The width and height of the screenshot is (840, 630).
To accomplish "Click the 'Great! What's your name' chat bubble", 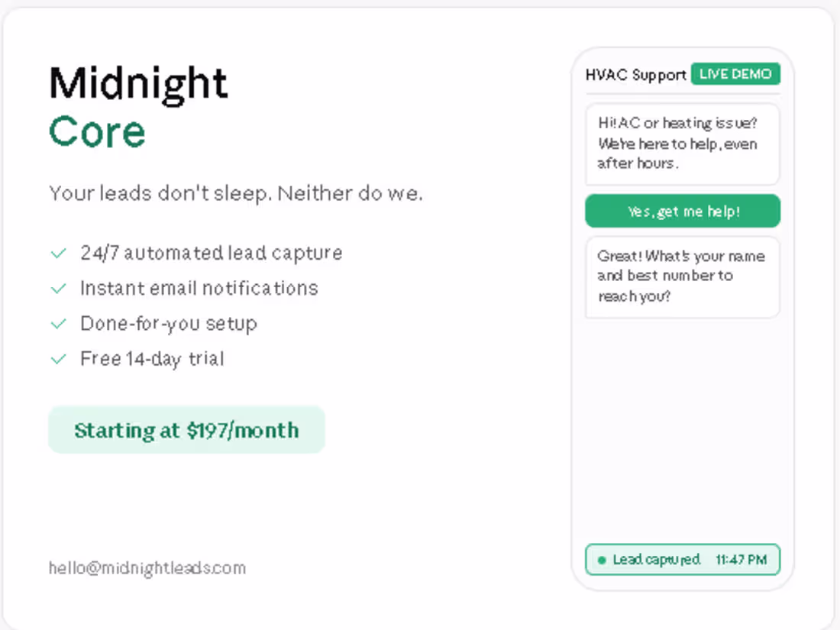I will click(x=683, y=277).
